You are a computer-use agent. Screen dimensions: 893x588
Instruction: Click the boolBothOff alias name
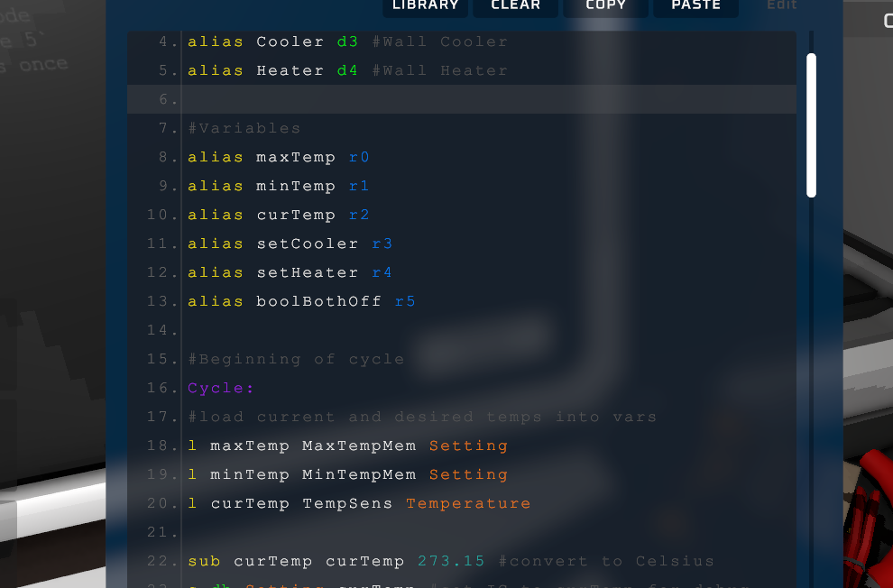318,301
